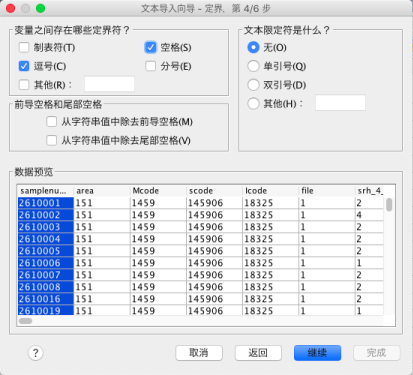Enable the 分号(E) semicolon delimiter
The width and height of the screenshot is (413, 375).
[151, 66]
